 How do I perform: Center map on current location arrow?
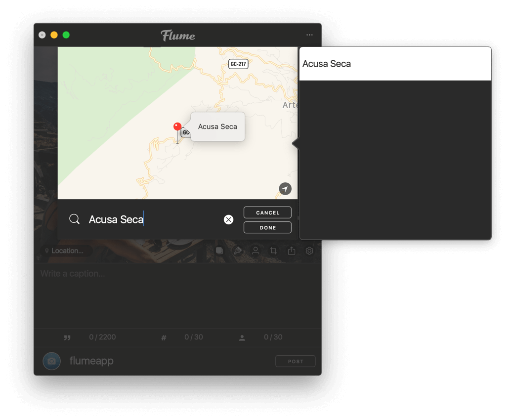click(x=285, y=189)
